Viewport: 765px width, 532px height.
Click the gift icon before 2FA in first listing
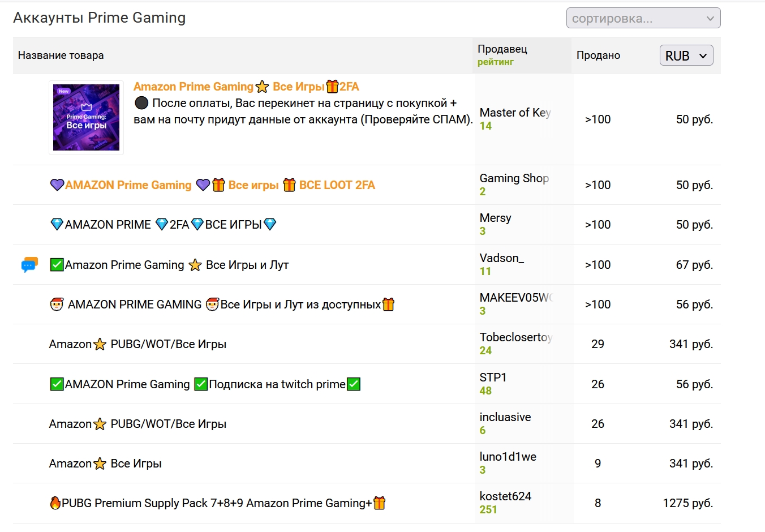(332, 87)
